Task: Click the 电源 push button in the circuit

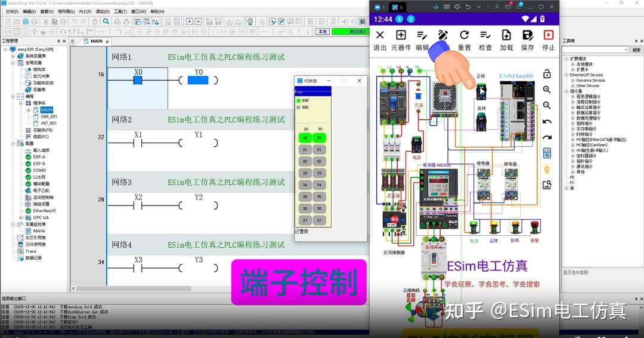Action: click(x=416, y=145)
